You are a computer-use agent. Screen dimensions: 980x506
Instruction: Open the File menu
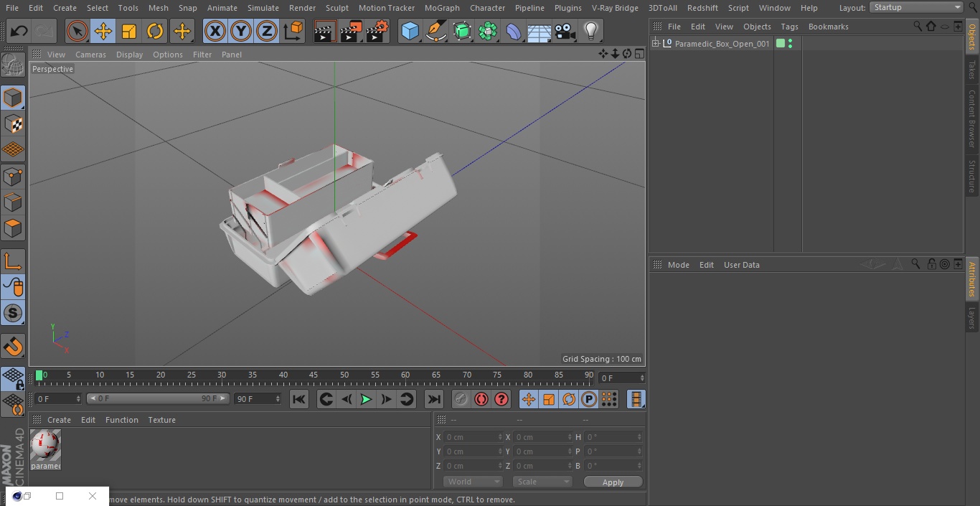(12, 8)
